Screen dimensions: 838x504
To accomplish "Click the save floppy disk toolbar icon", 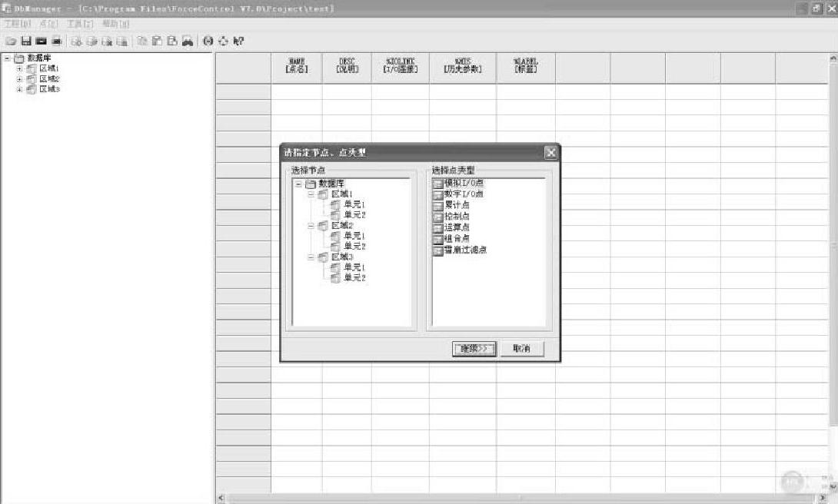I will pyautogui.click(x=26, y=41).
